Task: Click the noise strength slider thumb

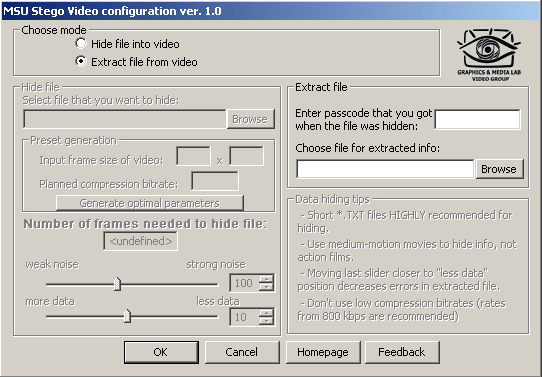Action: (118, 284)
